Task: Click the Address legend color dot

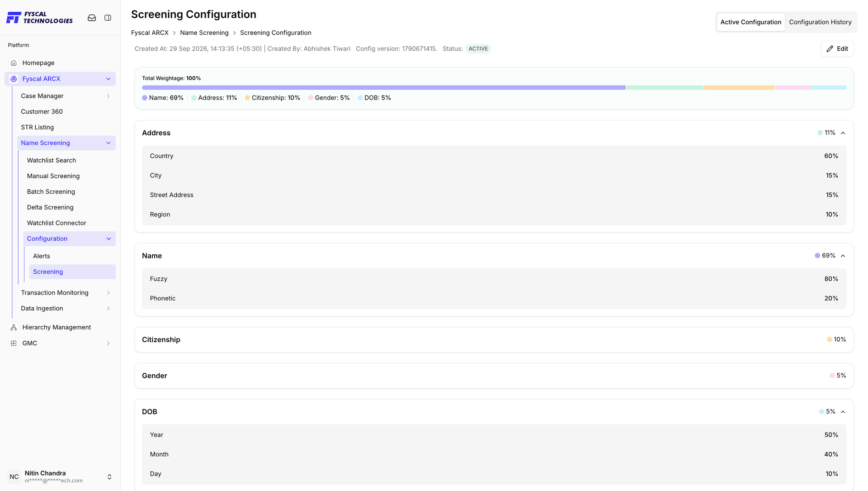Action: tap(194, 98)
